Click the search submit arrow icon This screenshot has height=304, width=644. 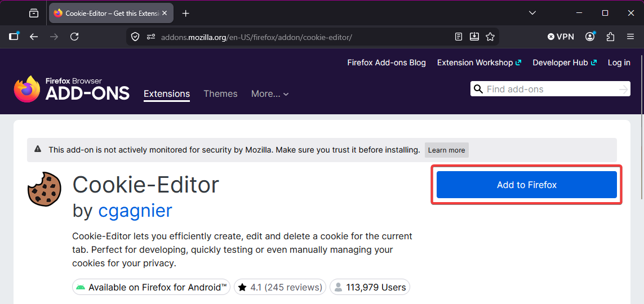[624, 90]
